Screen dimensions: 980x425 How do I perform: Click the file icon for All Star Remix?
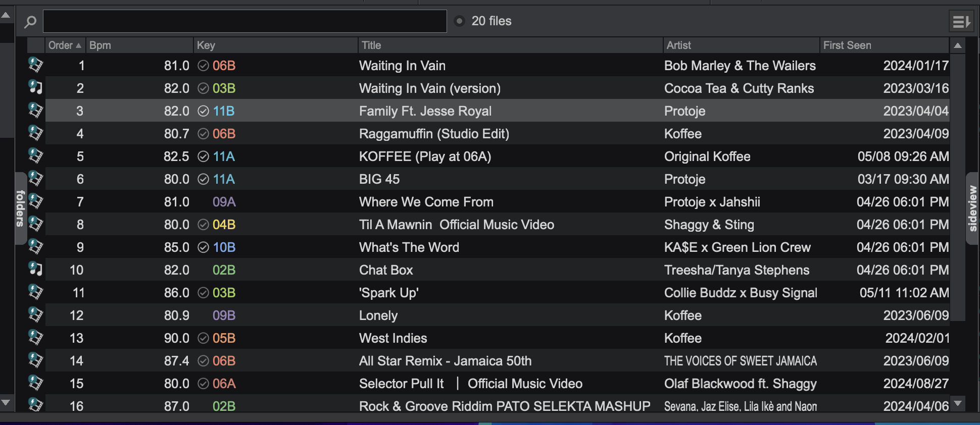pyautogui.click(x=35, y=360)
